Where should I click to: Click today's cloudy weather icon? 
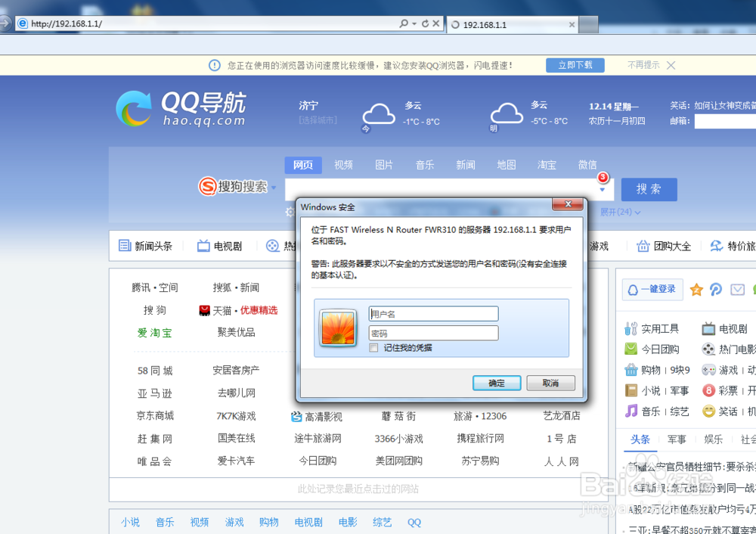click(379, 115)
